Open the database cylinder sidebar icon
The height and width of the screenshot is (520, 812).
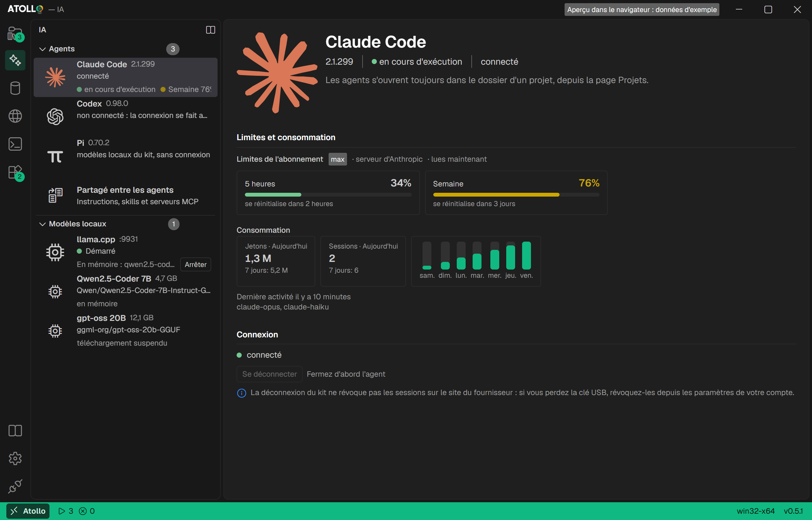point(15,88)
